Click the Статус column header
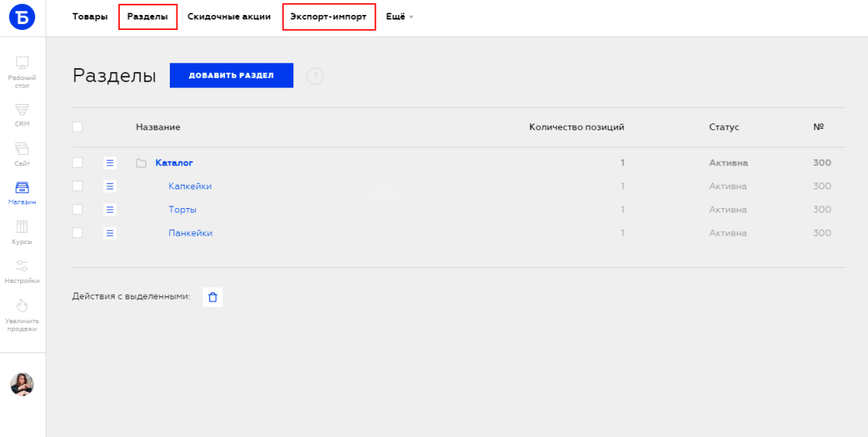Image resolution: width=868 pixels, height=437 pixels. click(724, 127)
